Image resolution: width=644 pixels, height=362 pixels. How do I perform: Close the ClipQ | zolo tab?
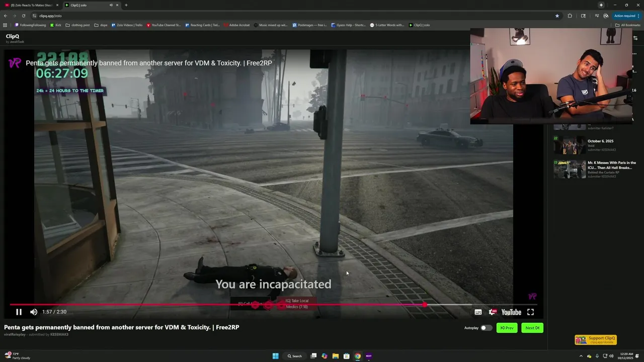pyautogui.click(x=117, y=5)
